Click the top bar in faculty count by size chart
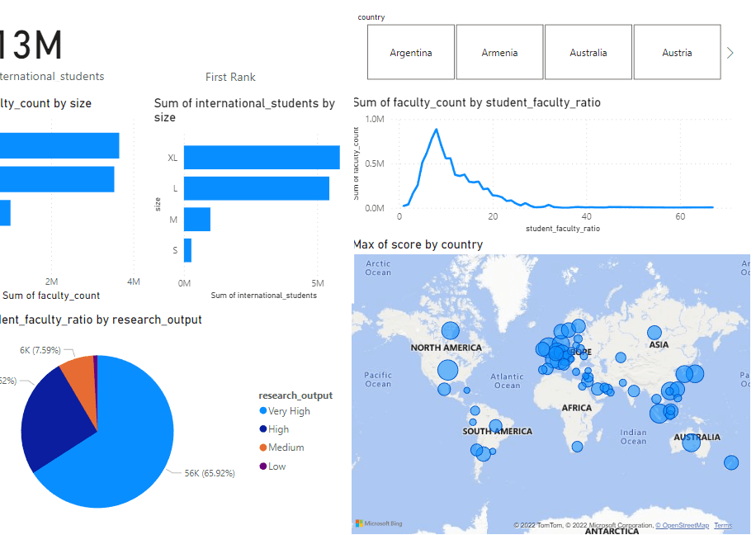 (x=59, y=145)
